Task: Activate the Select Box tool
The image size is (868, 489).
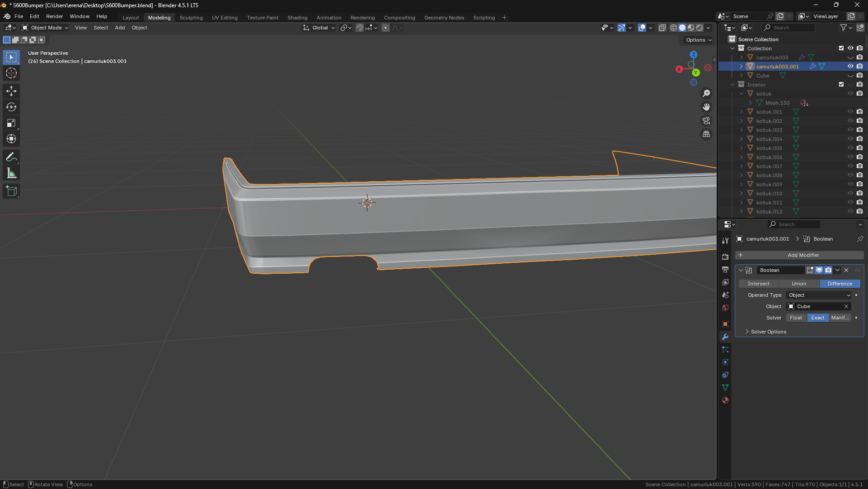Action: pyautogui.click(x=11, y=57)
